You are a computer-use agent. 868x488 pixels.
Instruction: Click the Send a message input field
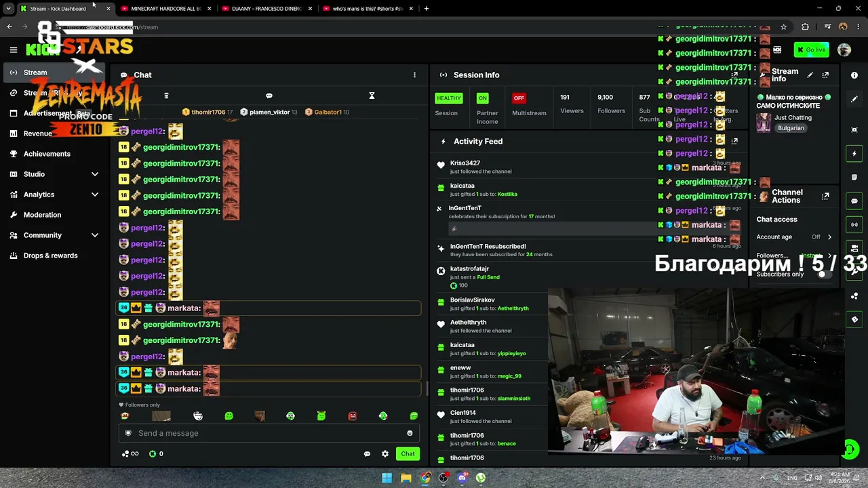coord(269,433)
